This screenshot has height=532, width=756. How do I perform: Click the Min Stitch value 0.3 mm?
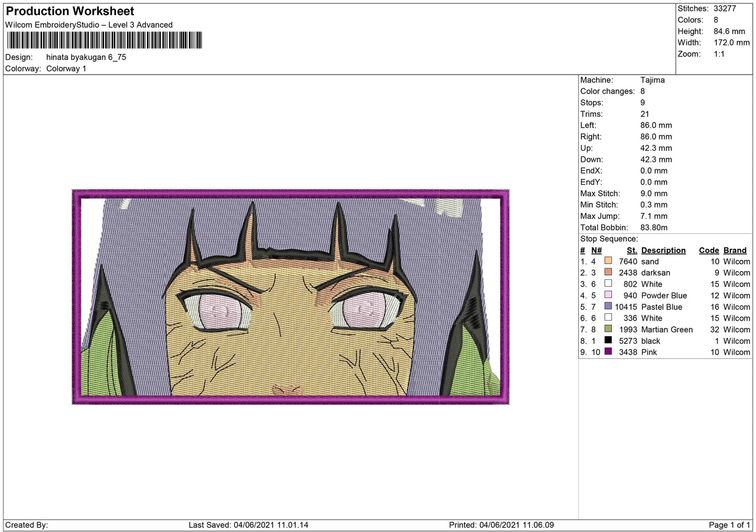coord(654,205)
